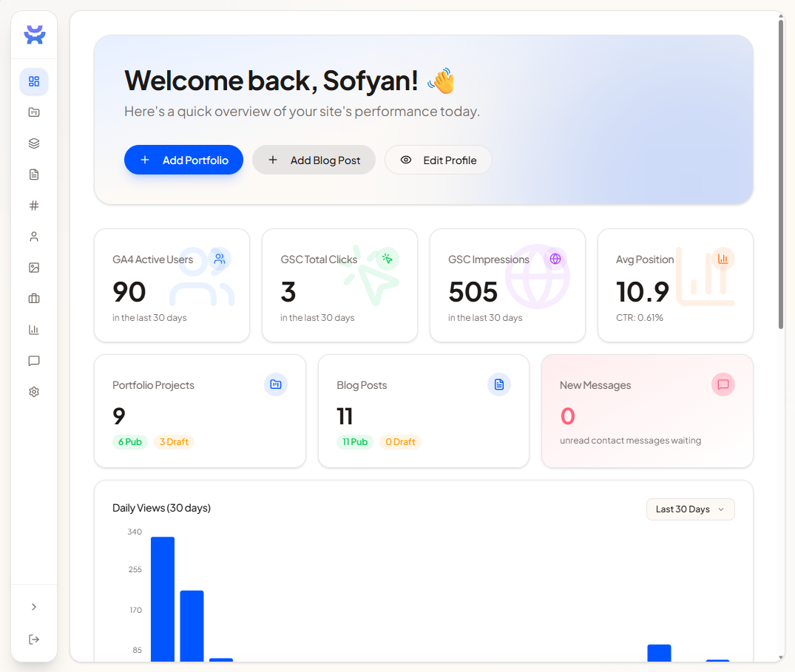Click the Add Portfolio button
The height and width of the screenshot is (672, 795).
pyautogui.click(x=183, y=160)
